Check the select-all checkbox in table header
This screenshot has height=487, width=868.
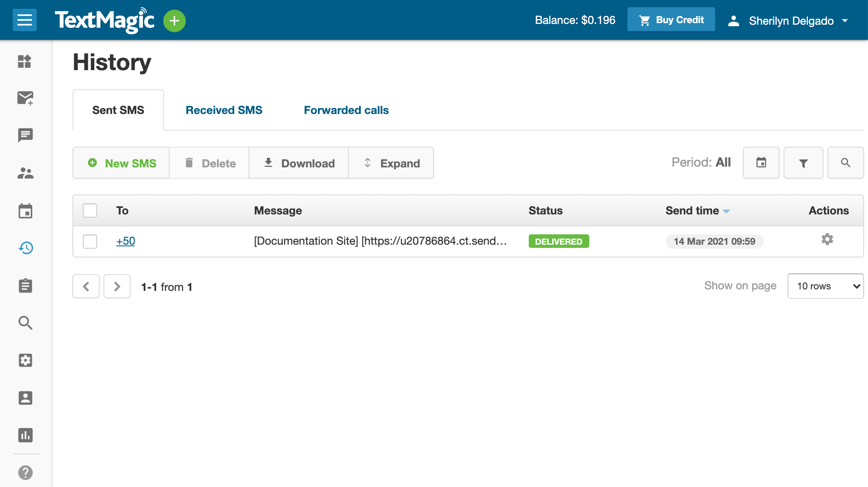(x=90, y=210)
